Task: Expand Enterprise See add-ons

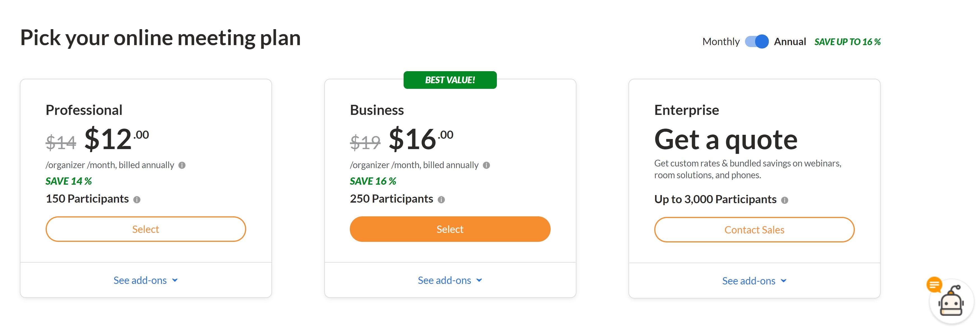Action: click(755, 281)
